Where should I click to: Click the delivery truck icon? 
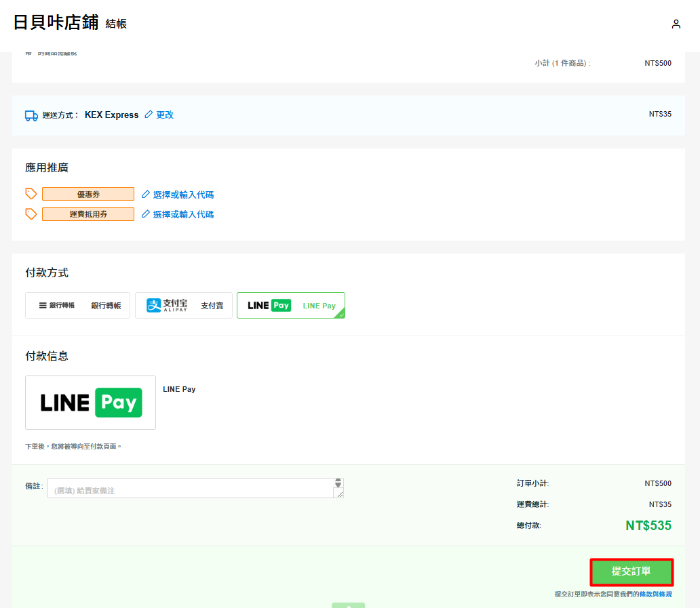(x=31, y=115)
